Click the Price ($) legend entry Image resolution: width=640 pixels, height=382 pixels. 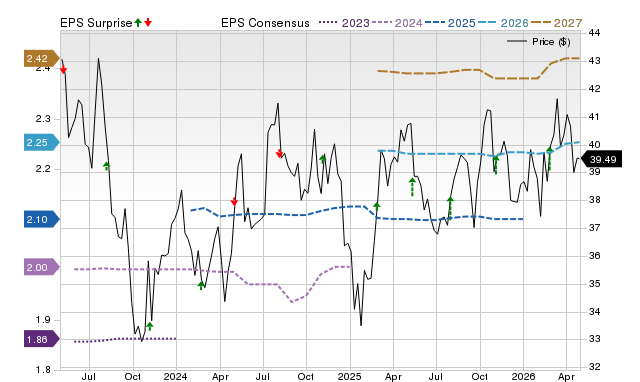[x=539, y=42]
